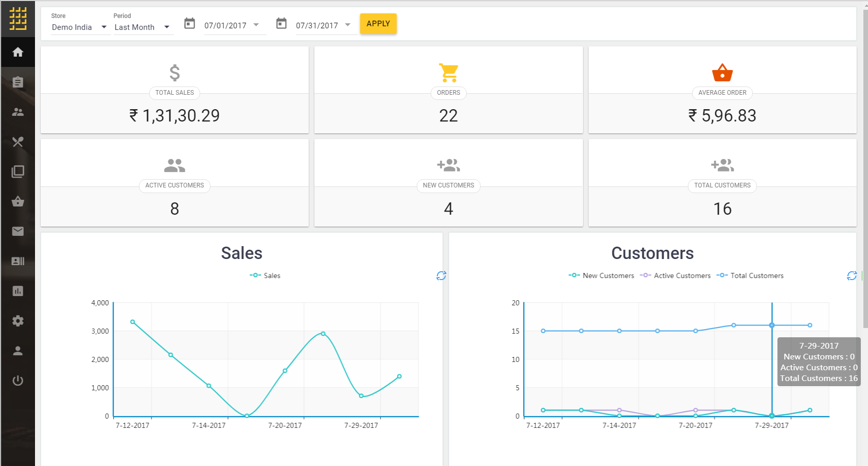
Task: Click the average order value ₹ 5,96.83
Action: point(722,115)
